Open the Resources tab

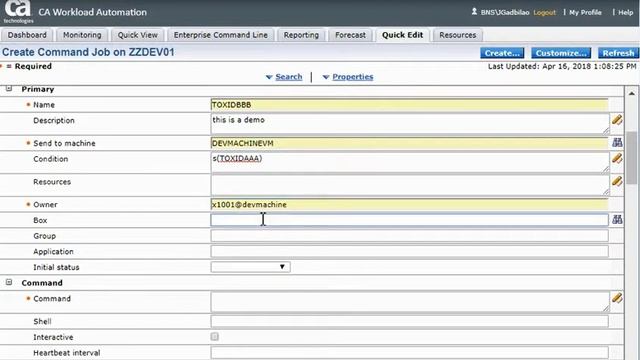tap(458, 35)
